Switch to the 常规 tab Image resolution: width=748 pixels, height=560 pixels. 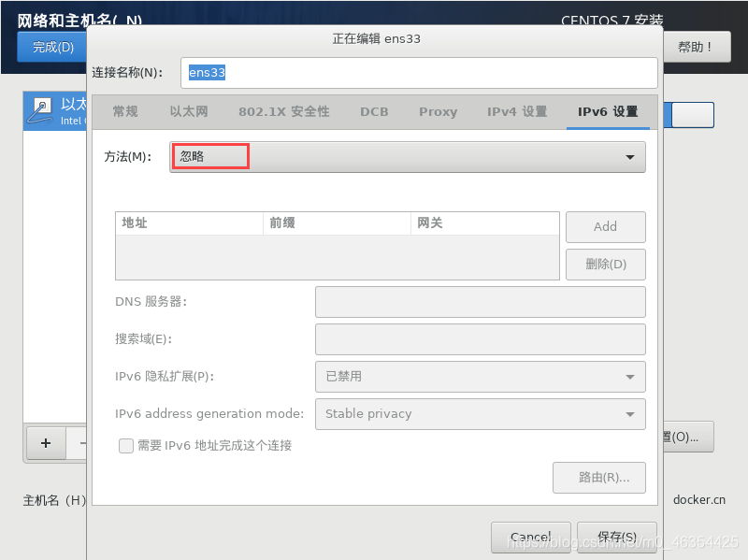pos(125,111)
